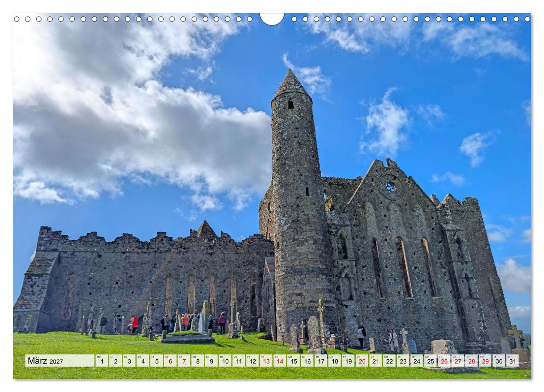Select day 18 (Do) cell

[x=335, y=361]
